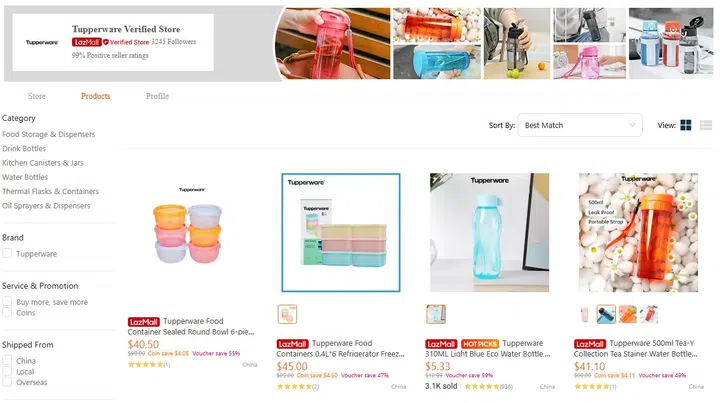Click LazMall badge on Sealed Round Bowl listing
This screenshot has width=720, height=403.
144,322
